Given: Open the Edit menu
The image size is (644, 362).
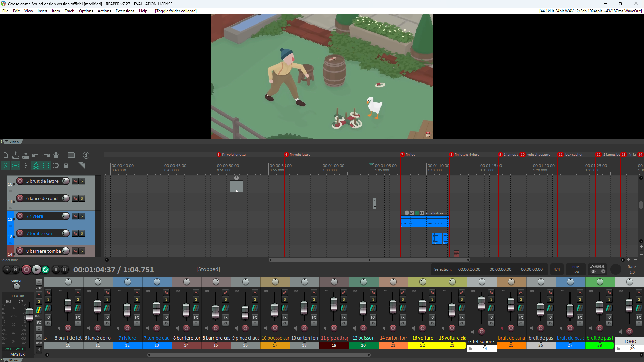Looking at the screenshot, I should click(16, 11).
